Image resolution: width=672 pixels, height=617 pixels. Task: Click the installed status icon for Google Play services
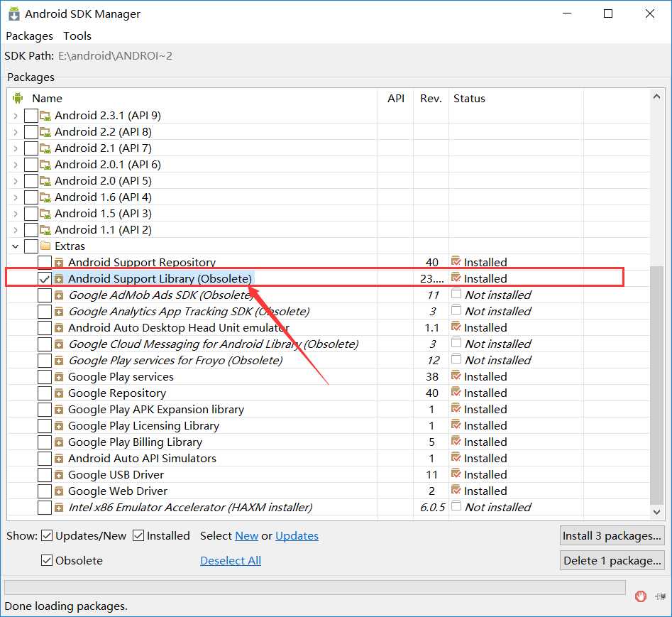[456, 376]
